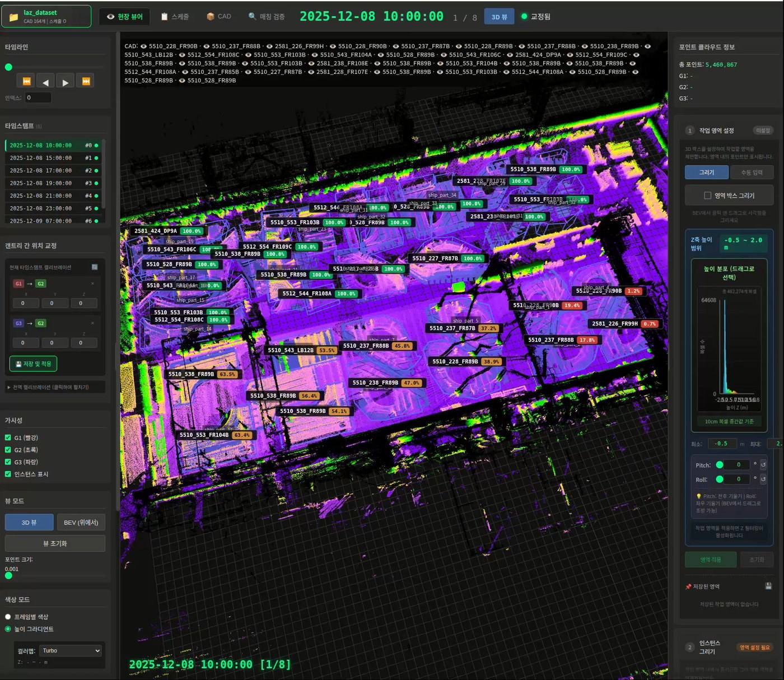Viewport: 784px width, 680px height.
Task: Switch to the CAD tab
Action: (x=219, y=16)
